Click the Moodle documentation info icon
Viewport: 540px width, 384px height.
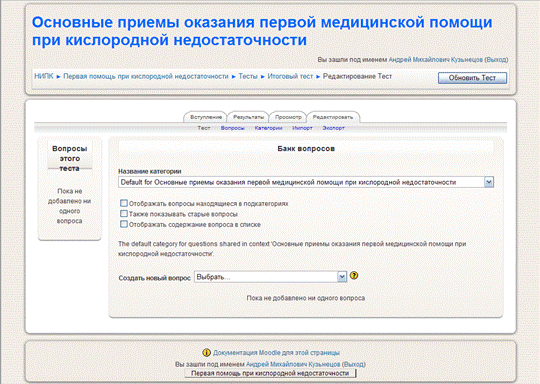click(x=206, y=353)
